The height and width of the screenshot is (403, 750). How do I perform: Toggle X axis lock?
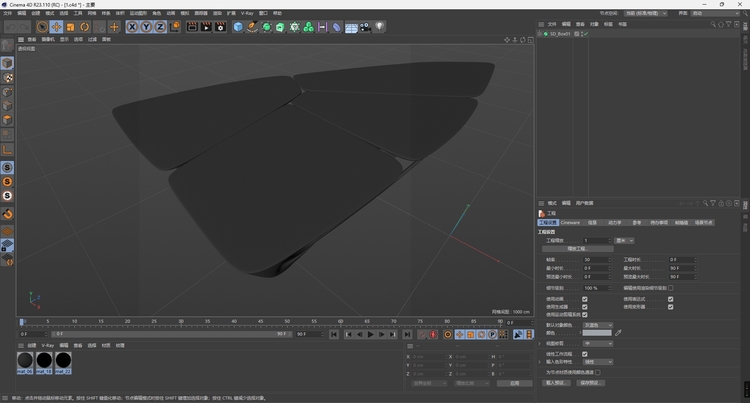coord(132,27)
